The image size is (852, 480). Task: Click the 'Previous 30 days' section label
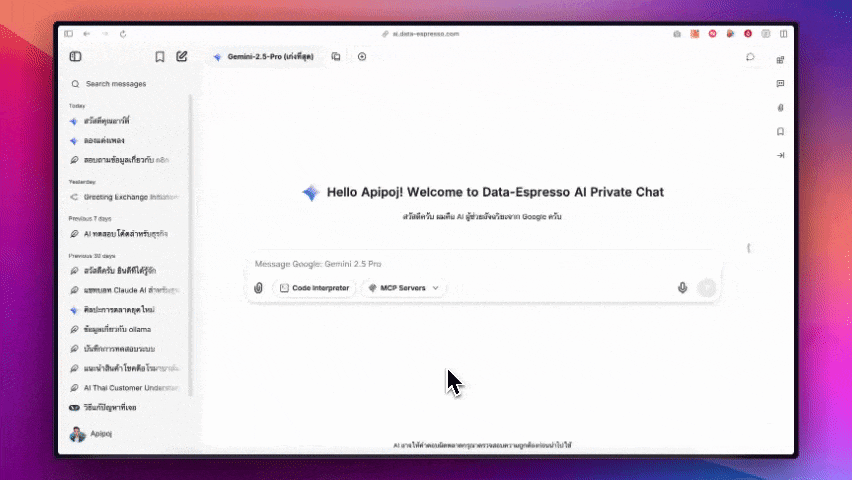point(92,255)
